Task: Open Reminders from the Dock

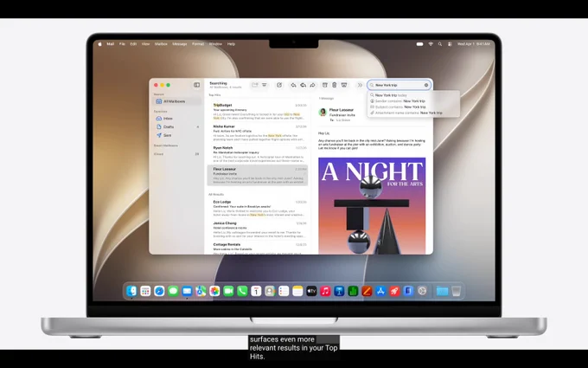Action: pos(284,291)
